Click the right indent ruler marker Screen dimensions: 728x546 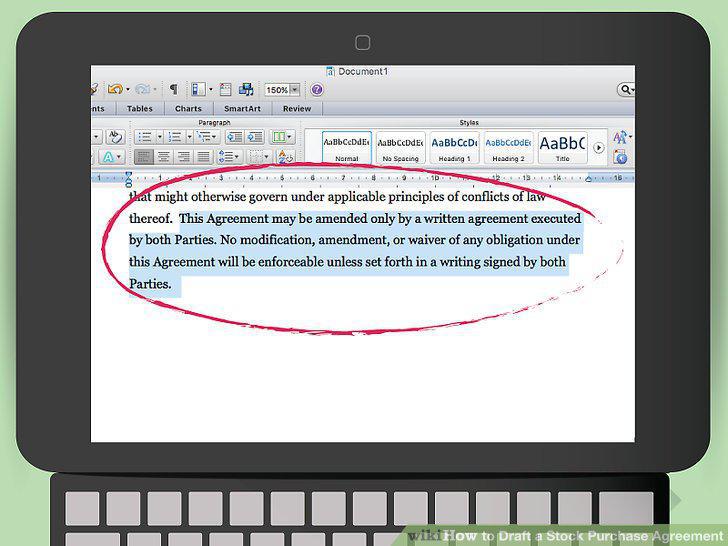(x=589, y=179)
